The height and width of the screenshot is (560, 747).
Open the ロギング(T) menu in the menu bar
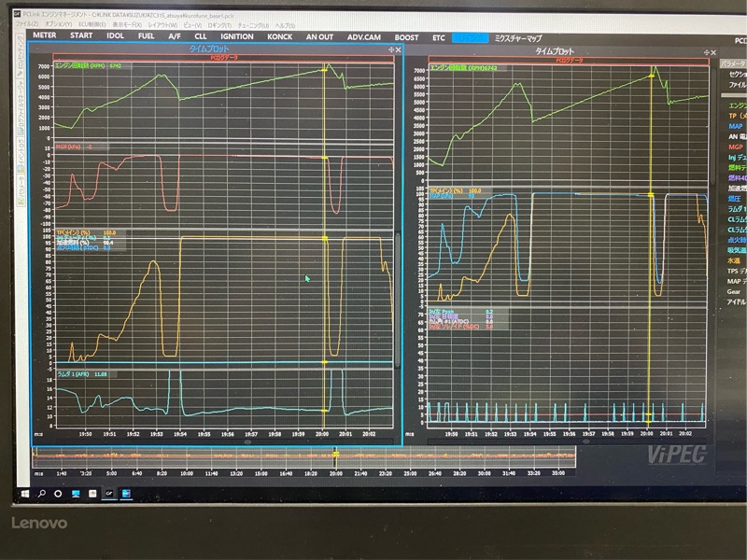(x=219, y=25)
